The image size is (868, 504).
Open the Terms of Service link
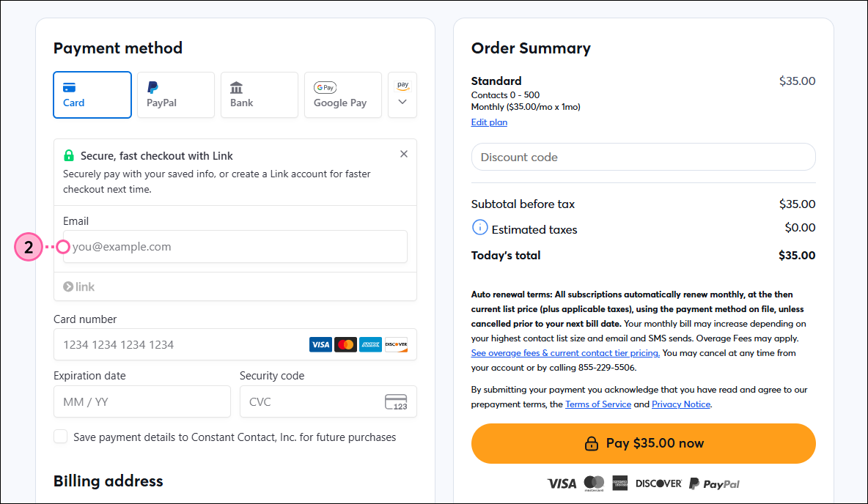(x=597, y=404)
